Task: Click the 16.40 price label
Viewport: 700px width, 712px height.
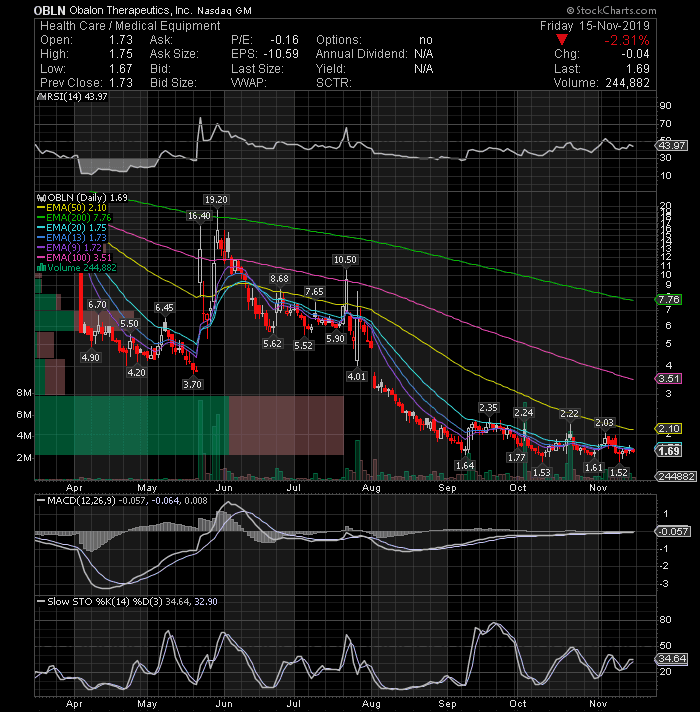Action: coord(199,216)
